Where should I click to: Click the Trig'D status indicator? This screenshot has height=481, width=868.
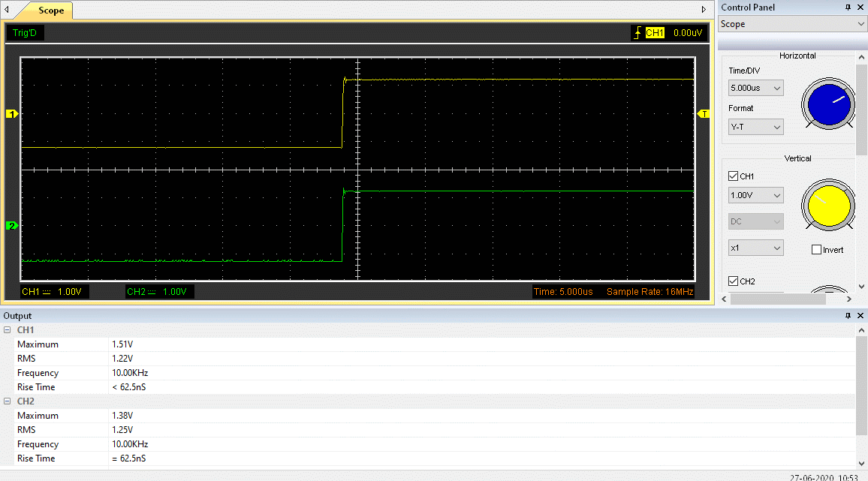tap(24, 33)
